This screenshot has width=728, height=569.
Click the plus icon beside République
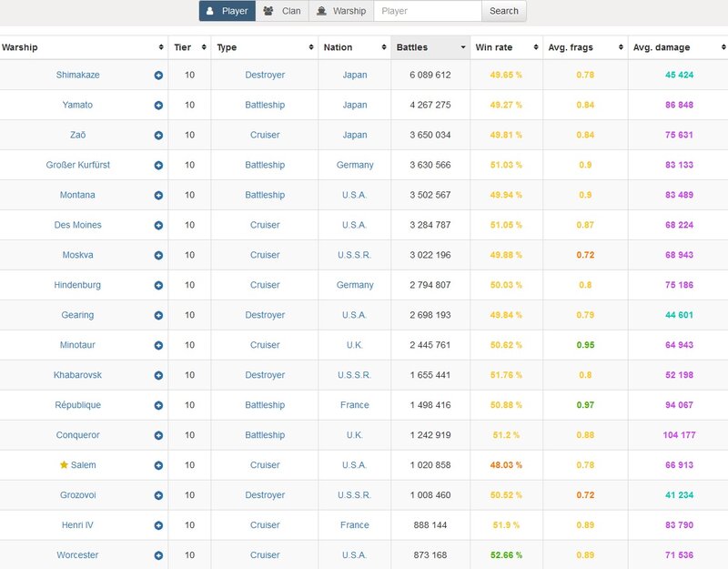pos(158,405)
